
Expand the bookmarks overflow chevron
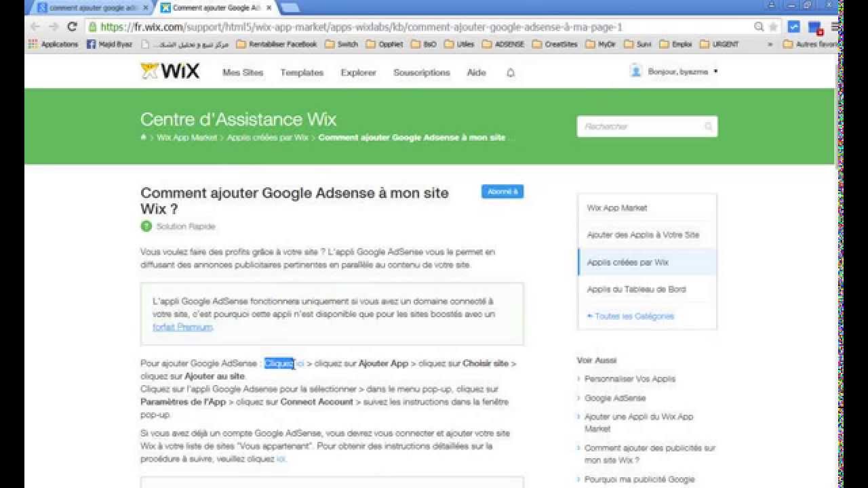pos(770,44)
